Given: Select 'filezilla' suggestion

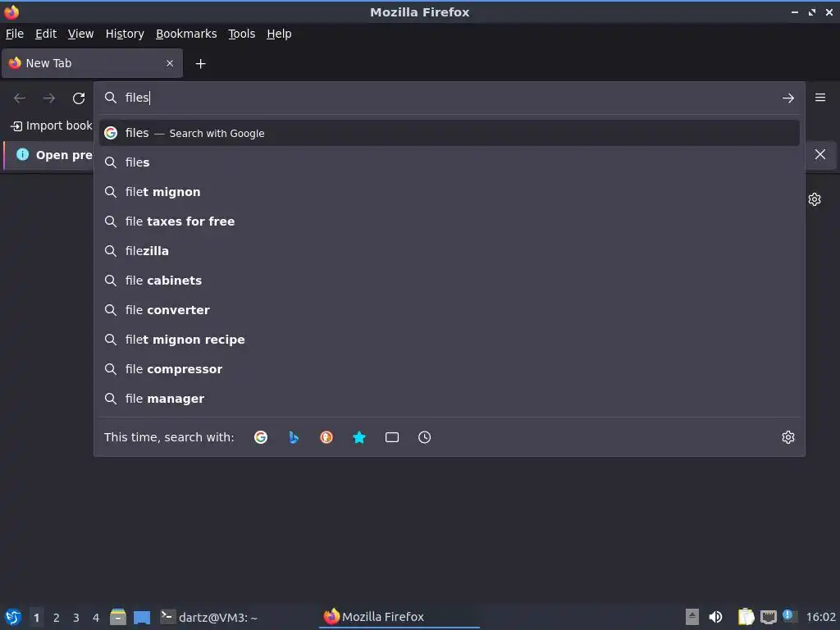Looking at the screenshot, I should [449, 251].
